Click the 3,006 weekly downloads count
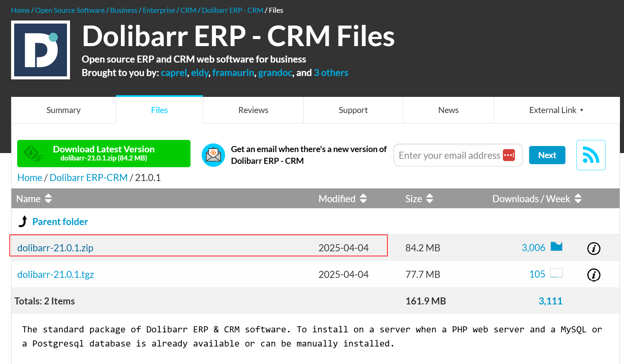624x364 pixels. [533, 247]
